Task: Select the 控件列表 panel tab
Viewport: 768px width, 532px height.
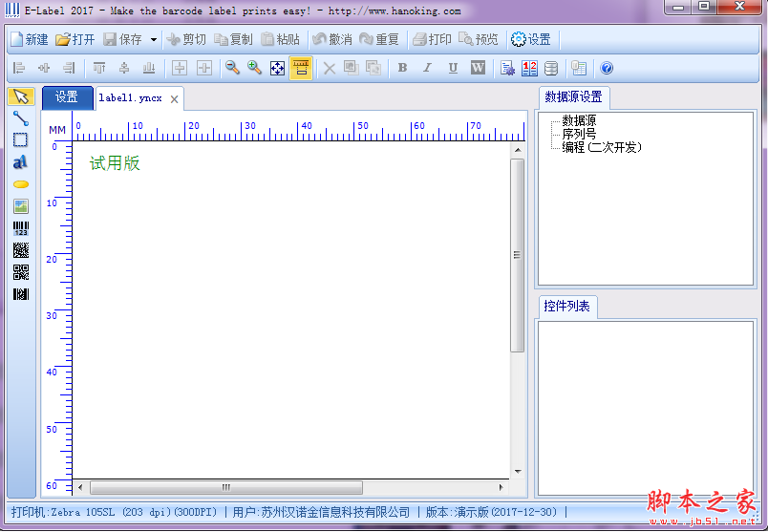Action: pyautogui.click(x=567, y=307)
